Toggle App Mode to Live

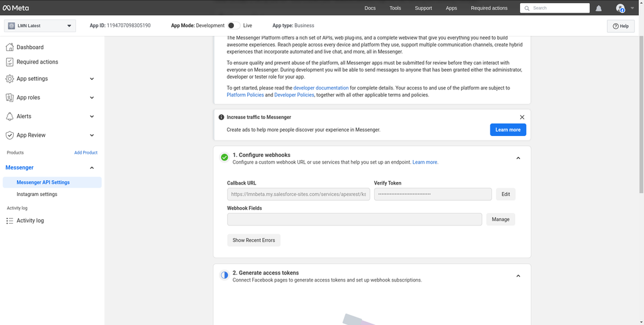pos(234,25)
